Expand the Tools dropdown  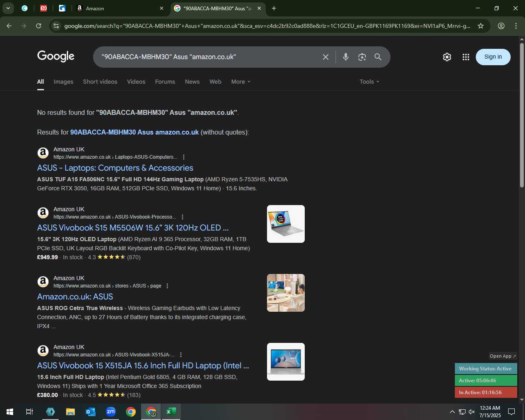pos(370,82)
